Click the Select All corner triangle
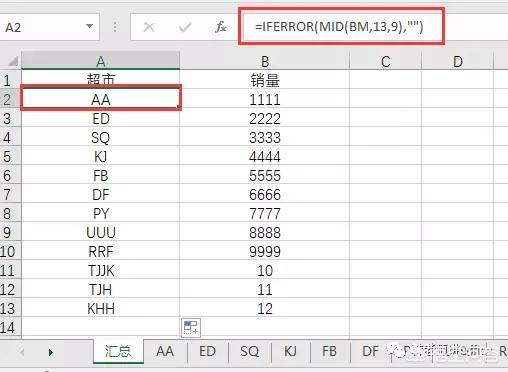 [13, 61]
